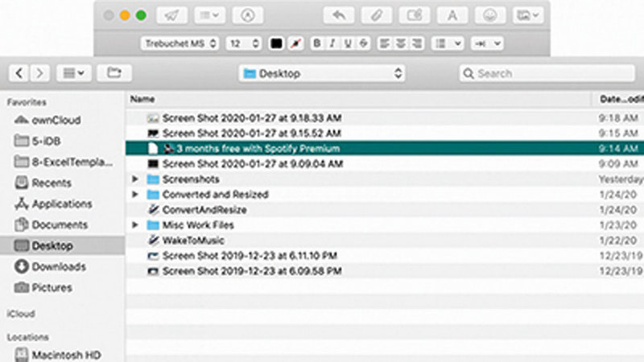644x362 pixels.
Task: Select Applications in the sidebar
Action: point(61,204)
